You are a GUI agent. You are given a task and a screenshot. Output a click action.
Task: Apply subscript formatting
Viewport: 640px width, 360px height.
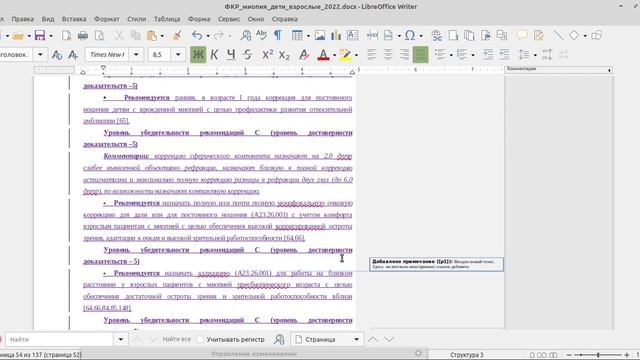284,54
